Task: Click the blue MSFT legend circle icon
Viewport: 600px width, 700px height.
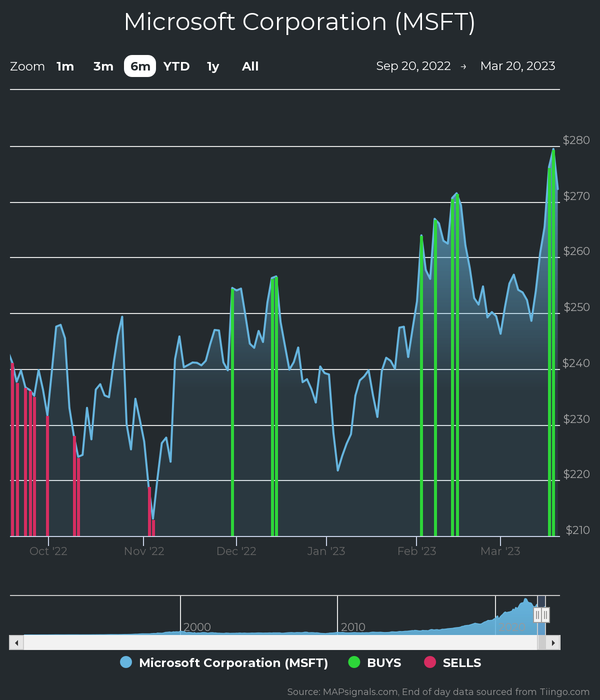Action: [x=125, y=662]
